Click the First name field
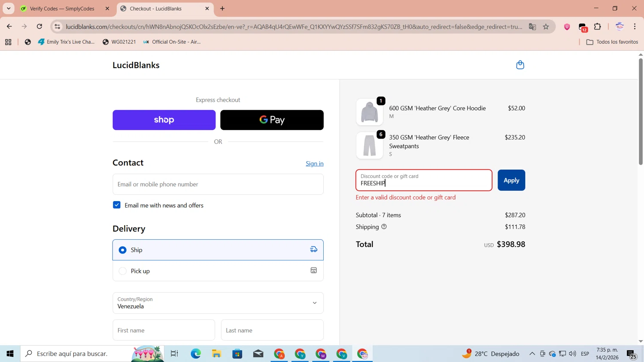 click(164, 330)
